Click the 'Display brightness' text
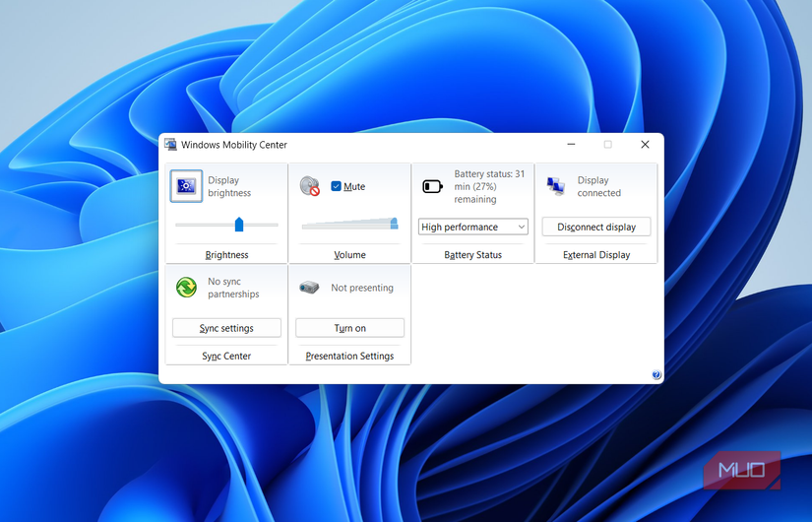 click(x=229, y=186)
